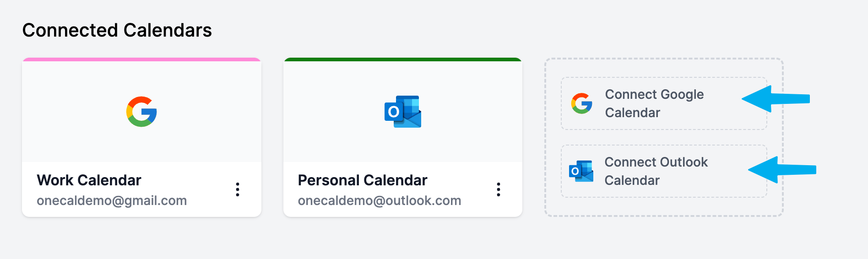Screen dimensions: 868x259
Task: Select the Work Calendar title
Action: click(89, 180)
